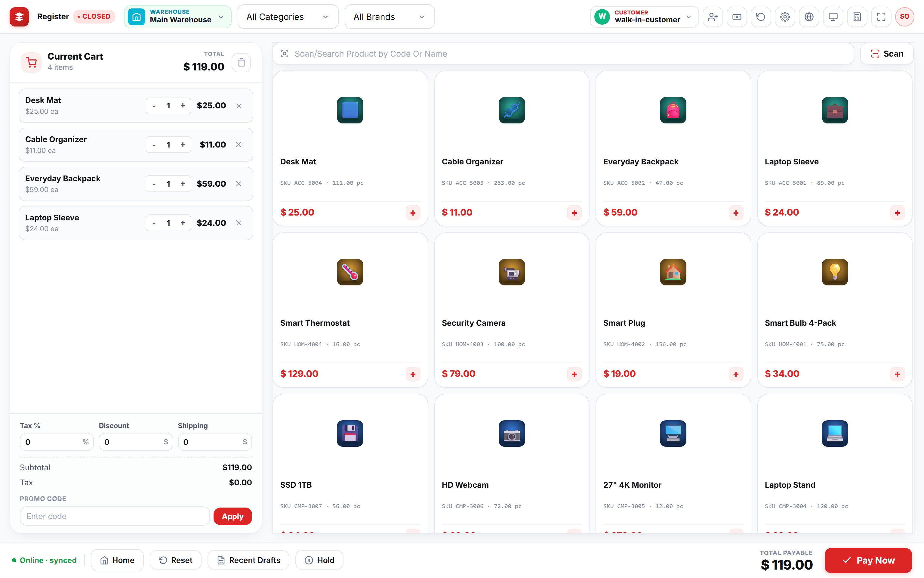This screenshot has width=924, height=578.
Task: Select the Smart Plug product thumbnail
Action: (x=673, y=272)
